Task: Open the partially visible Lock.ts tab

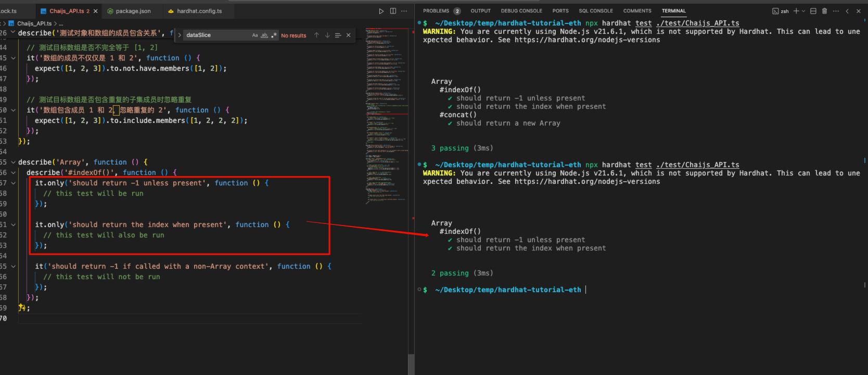Action: 8,11
